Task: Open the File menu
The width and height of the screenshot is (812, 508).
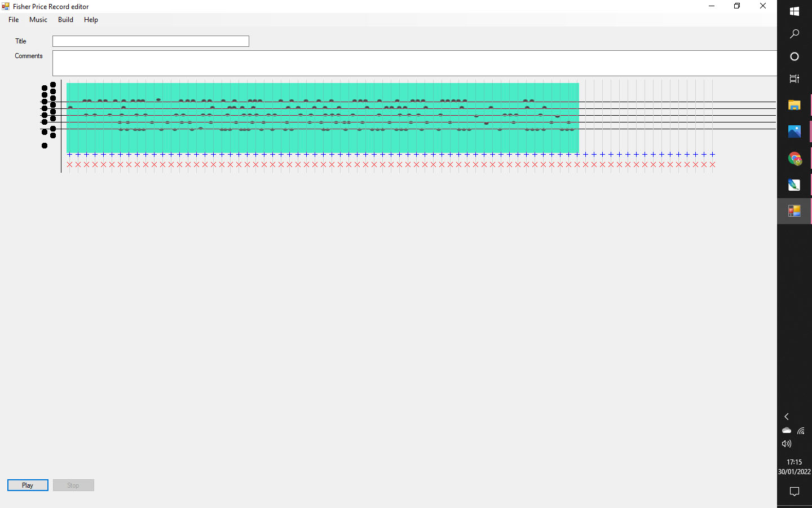Action: 14,20
